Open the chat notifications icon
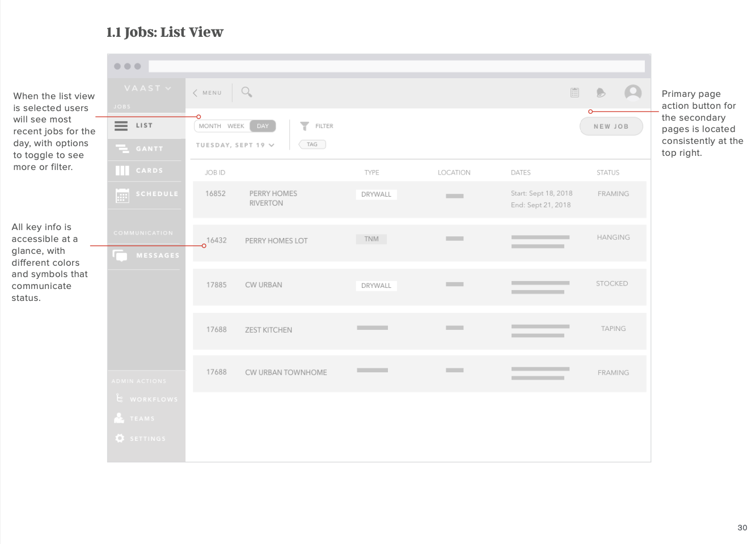 click(x=601, y=92)
